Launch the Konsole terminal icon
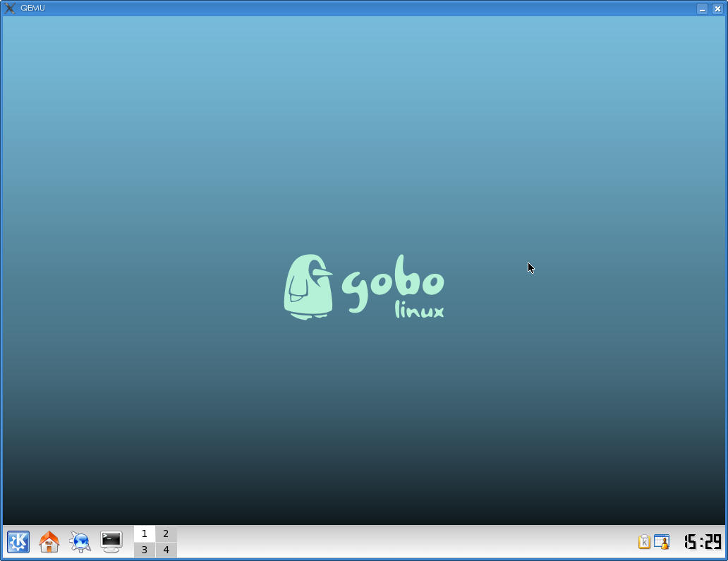Image resolution: width=728 pixels, height=561 pixels. (x=111, y=542)
